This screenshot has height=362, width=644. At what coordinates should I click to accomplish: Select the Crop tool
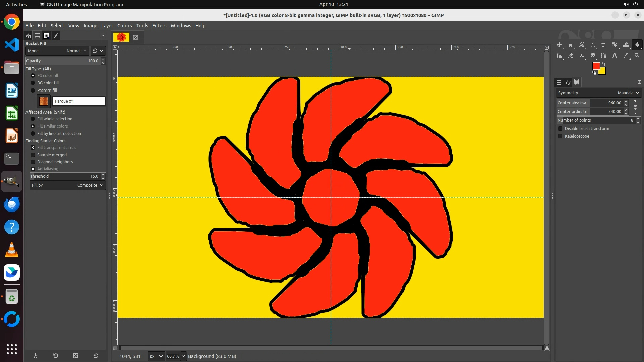(x=604, y=45)
